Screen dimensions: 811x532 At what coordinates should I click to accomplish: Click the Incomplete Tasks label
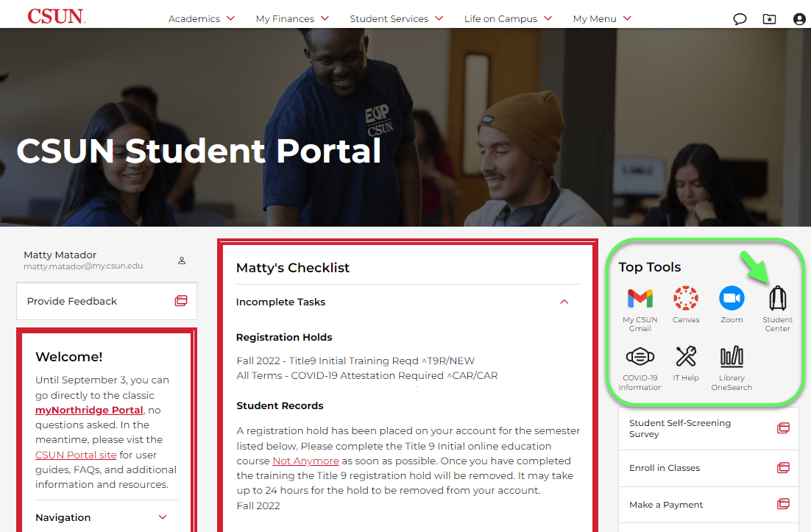[x=281, y=302]
